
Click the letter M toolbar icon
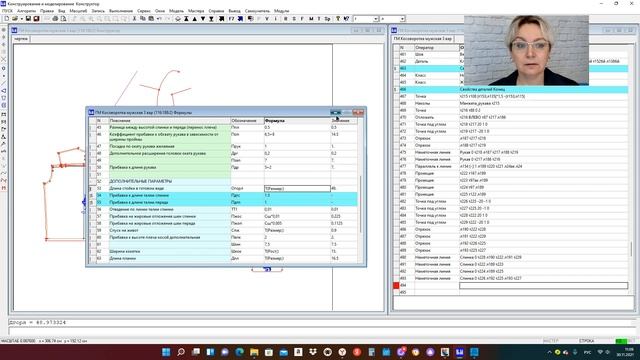click(x=311, y=19)
